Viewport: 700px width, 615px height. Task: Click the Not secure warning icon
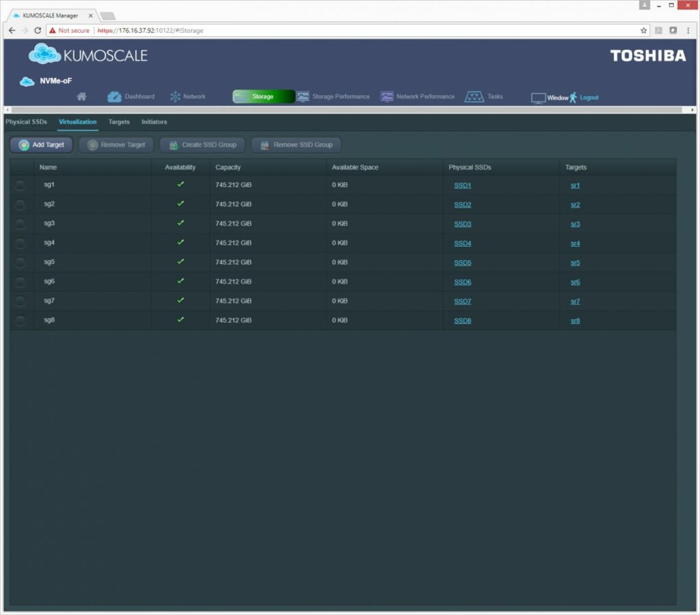coord(53,30)
